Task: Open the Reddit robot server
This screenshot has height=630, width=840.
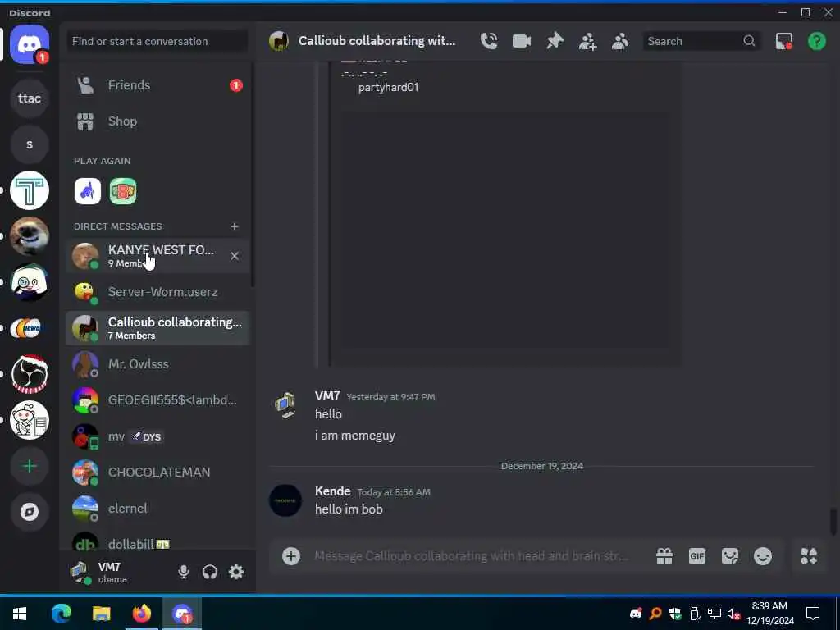Action: pyautogui.click(x=30, y=420)
